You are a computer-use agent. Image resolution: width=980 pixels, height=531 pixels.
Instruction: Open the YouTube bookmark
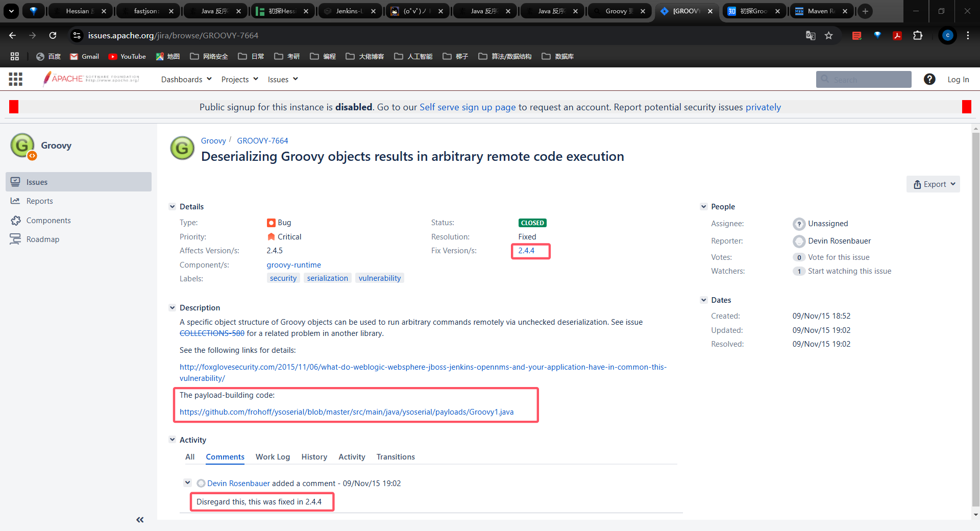[x=127, y=56]
